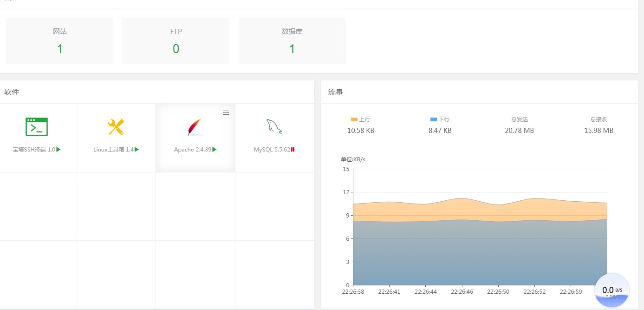The width and height of the screenshot is (644, 310).
Task: Click the MySQL 5.5.62 label
Action: 272,150
